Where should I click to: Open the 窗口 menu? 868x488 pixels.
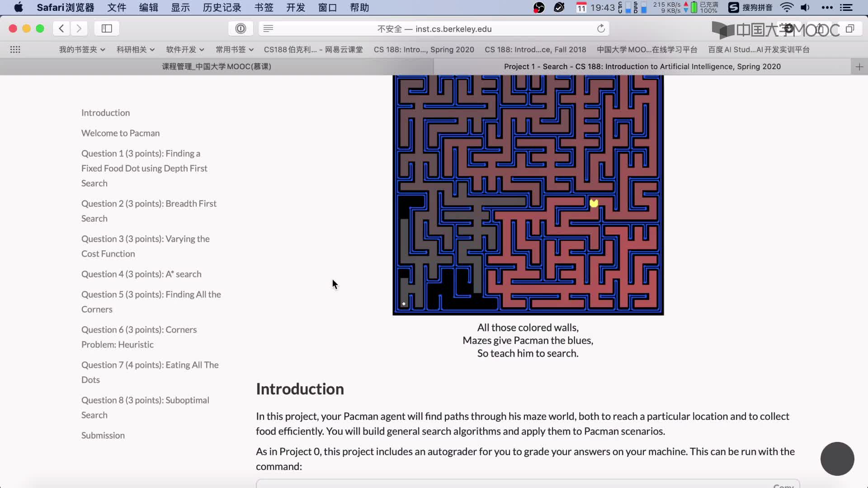(x=328, y=7)
